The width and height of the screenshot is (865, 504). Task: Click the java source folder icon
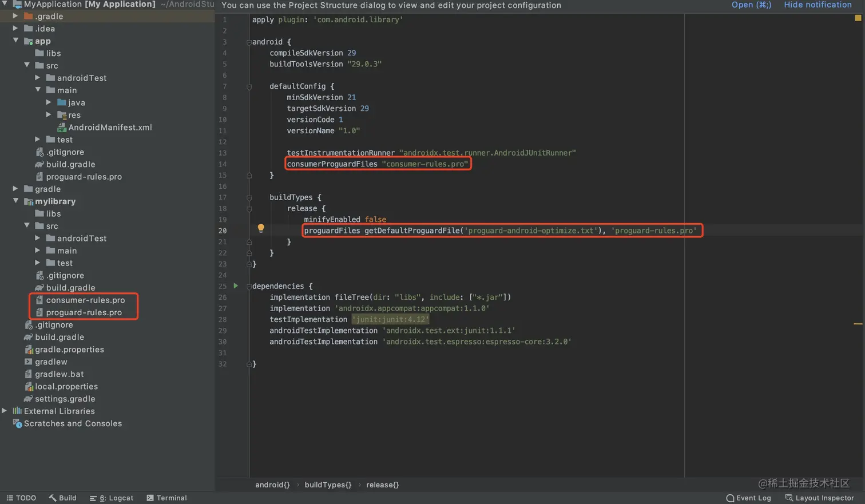62,102
